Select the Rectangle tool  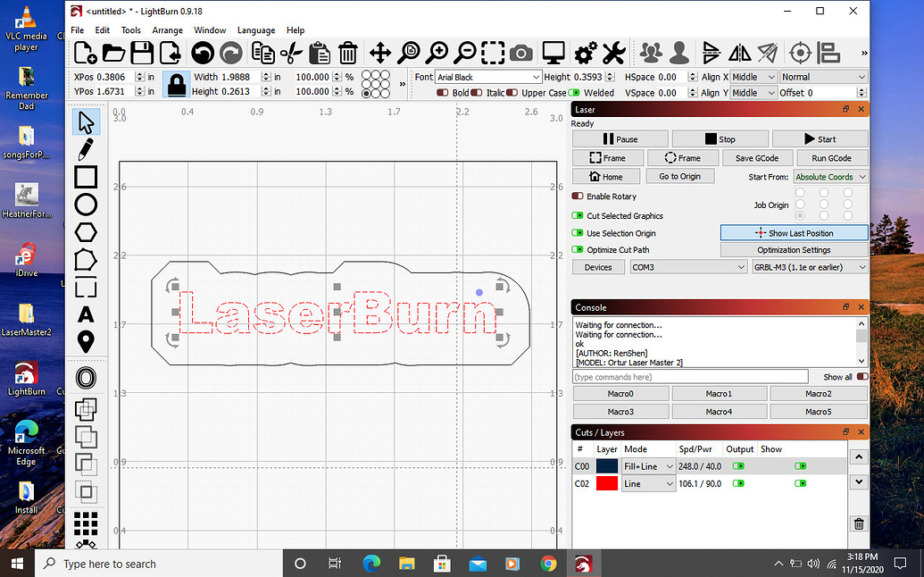pyautogui.click(x=86, y=177)
